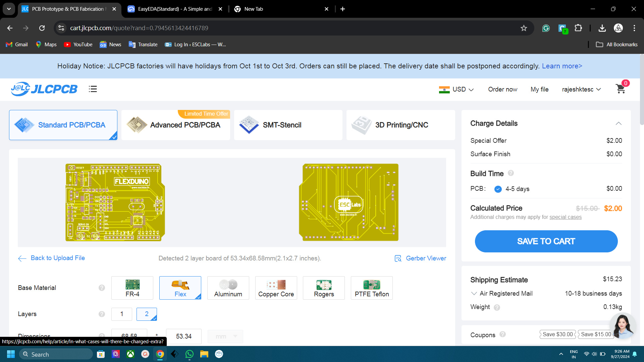The width and height of the screenshot is (644, 362).
Task: Select FR-4 base material
Action: 132,288
